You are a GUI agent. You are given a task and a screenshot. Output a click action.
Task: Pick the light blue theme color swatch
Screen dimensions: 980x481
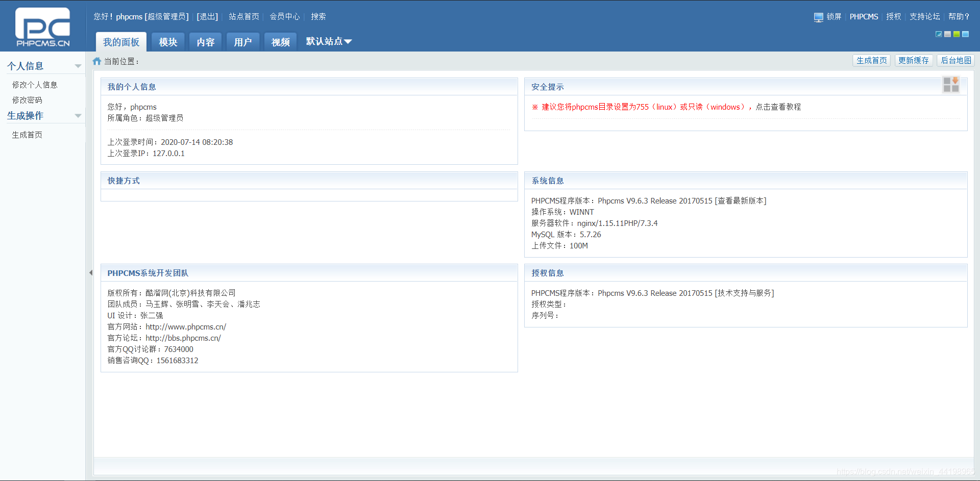(x=965, y=34)
